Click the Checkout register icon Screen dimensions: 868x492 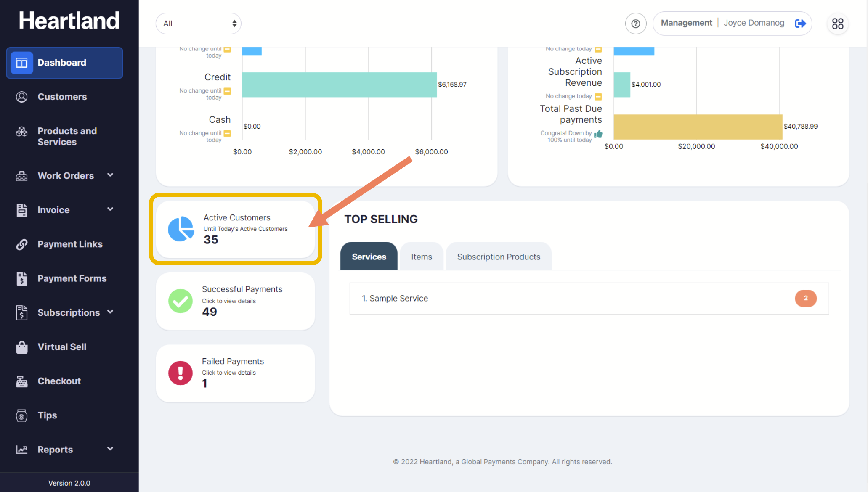click(22, 381)
